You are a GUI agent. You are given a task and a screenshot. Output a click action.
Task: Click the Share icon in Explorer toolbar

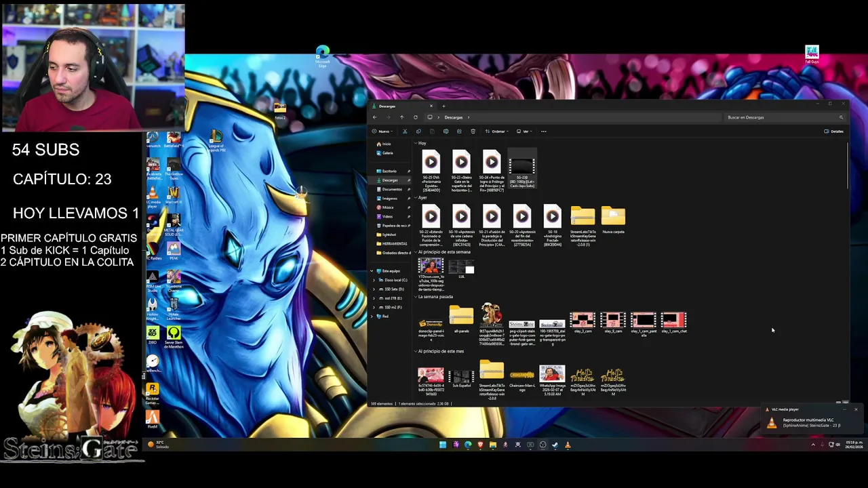tap(459, 131)
